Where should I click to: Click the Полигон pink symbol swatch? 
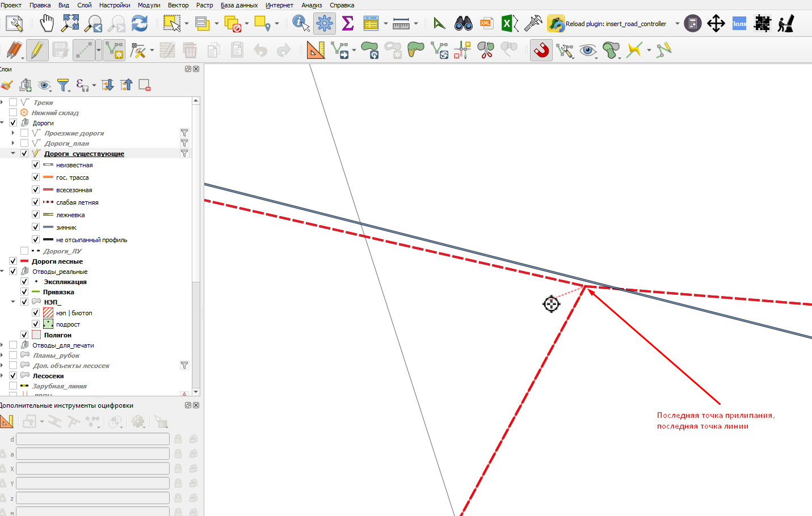click(36, 335)
